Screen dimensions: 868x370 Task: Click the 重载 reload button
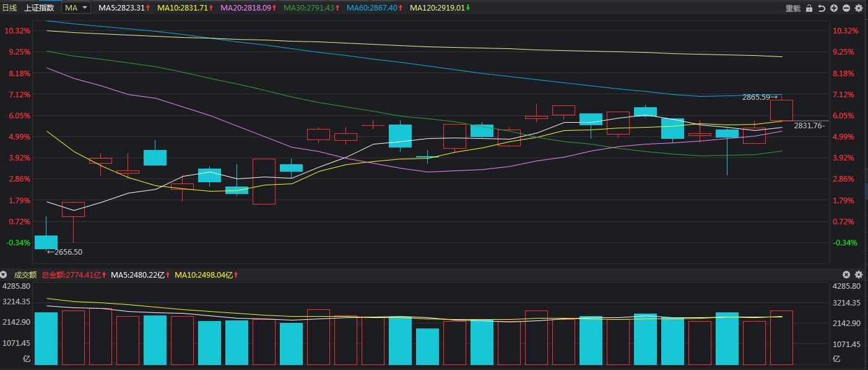click(793, 8)
